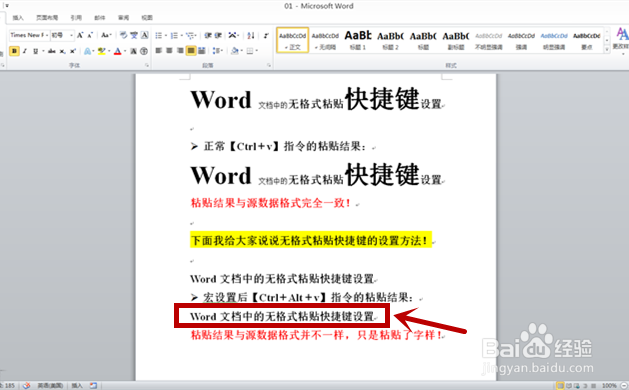
Task: Toggle Bold formatting off
Action: (x=14, y=51)
